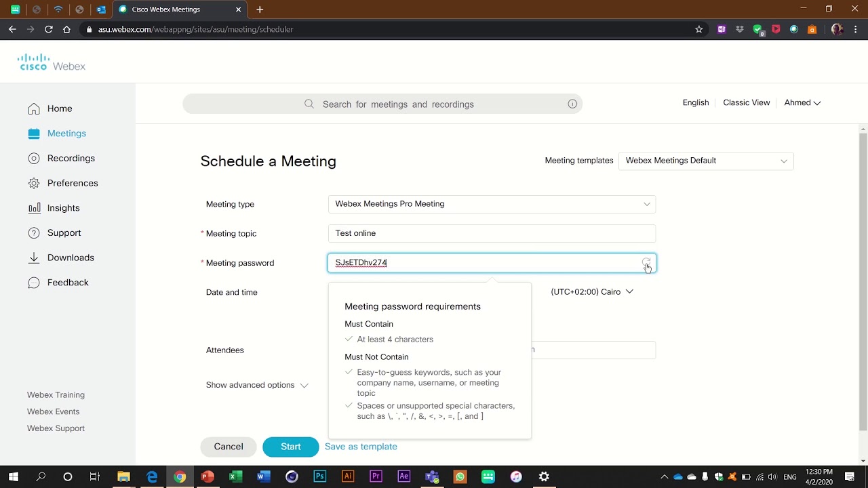Open the Webex Events link
This screenshot has height=488, width=868.
(x=53, y=411)
